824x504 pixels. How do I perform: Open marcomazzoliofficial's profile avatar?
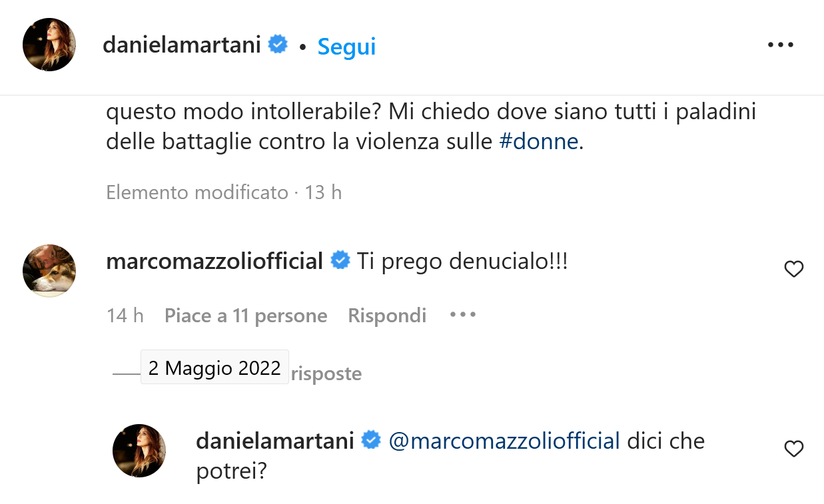pyautogui.click(x=49, y=270)
